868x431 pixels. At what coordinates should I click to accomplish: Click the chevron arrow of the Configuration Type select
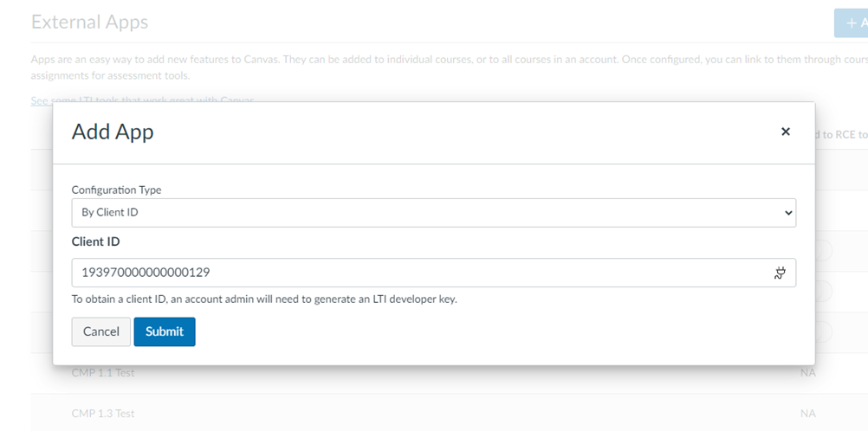click(x=788, y=213)
